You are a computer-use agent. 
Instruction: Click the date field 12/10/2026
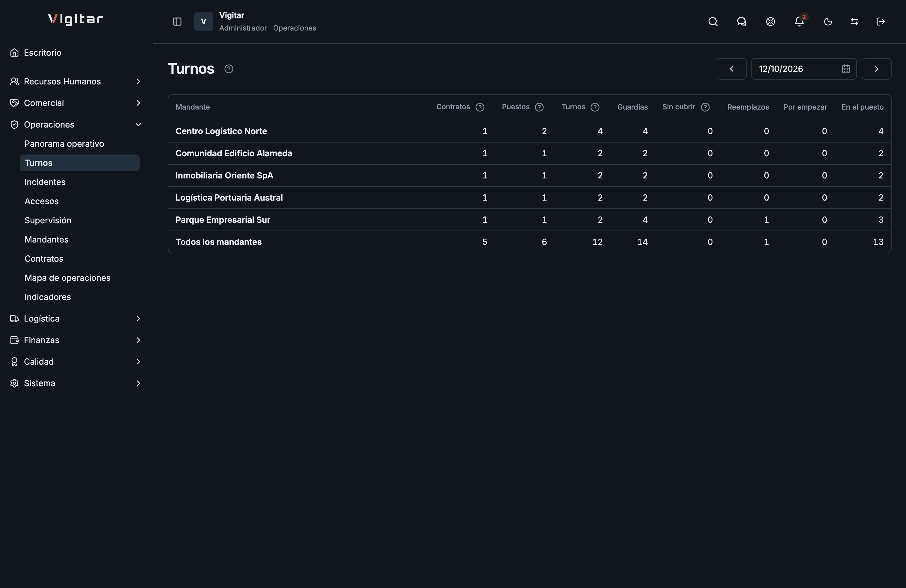tap(804, 69)
